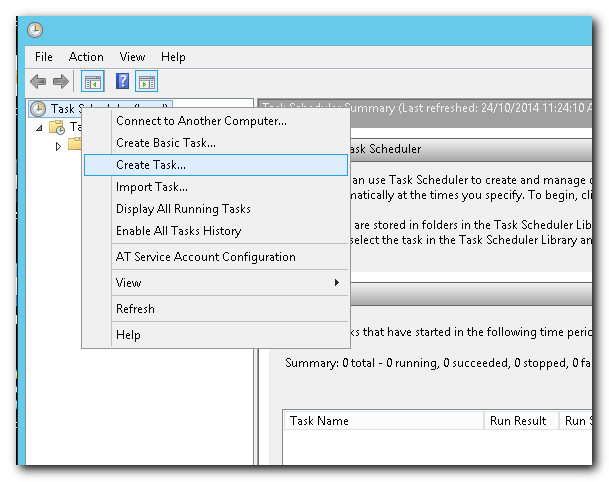Click the Task Name column header
Viewport: 609px width, 482px height.
(x=384, y=421)
